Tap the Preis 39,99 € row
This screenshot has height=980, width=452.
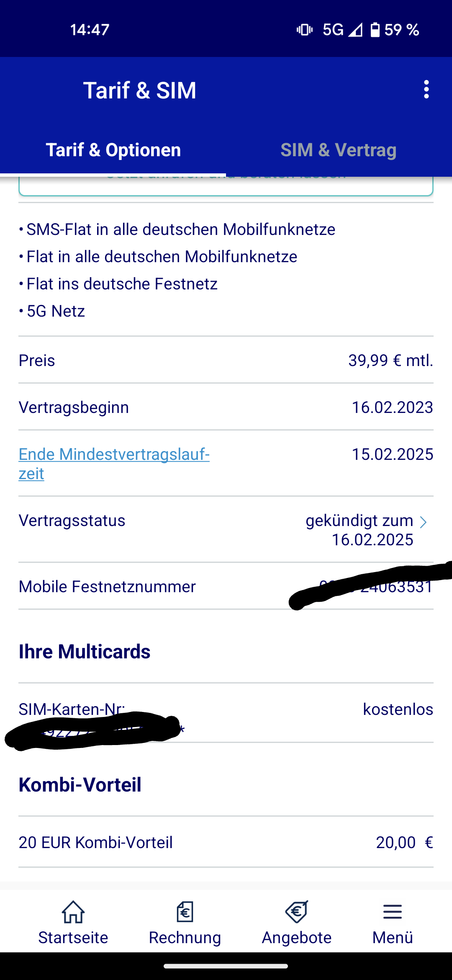[x=226, y=360]
